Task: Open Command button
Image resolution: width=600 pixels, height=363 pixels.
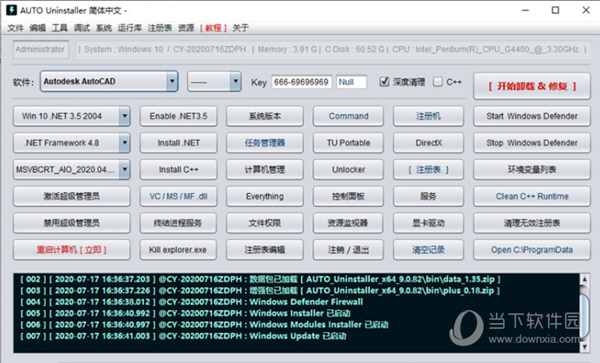Action: coord(348,116)
